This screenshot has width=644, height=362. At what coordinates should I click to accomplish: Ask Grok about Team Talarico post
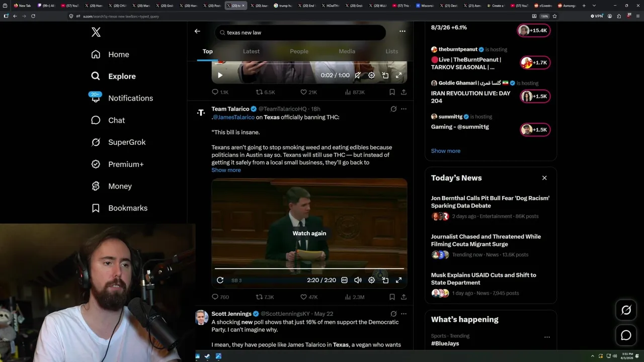393,109
